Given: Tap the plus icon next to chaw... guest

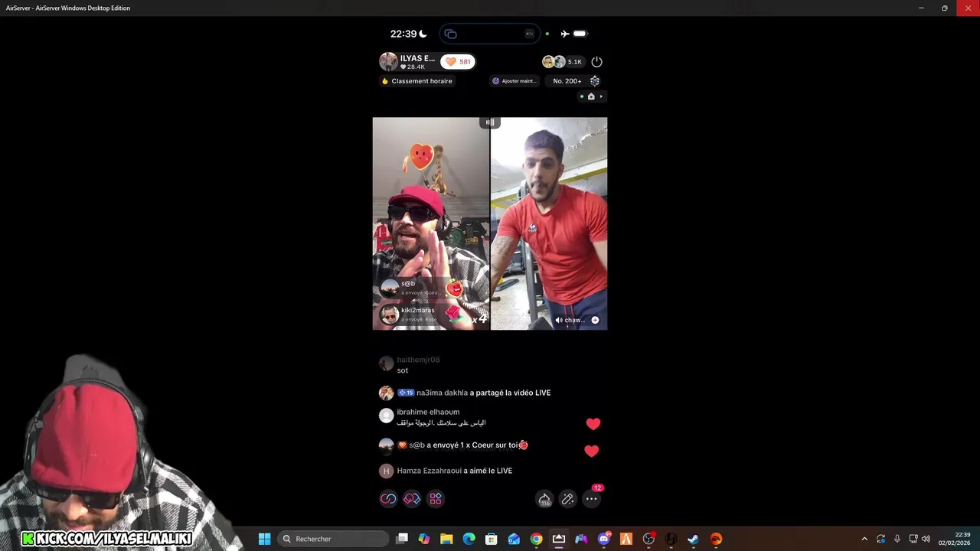Looking at the screenshot, I should [595, 320].
